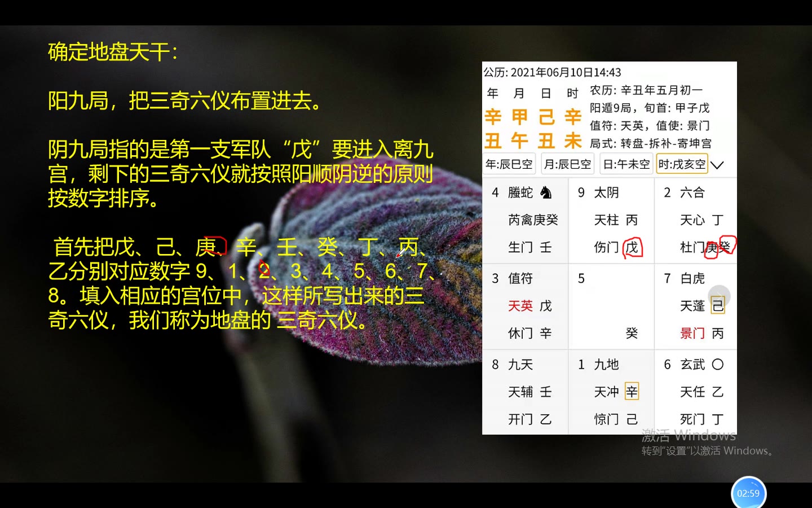Click the red 景门 gate label
The width and height of the screenshot is (812, 508).
(x=692, y=333)
